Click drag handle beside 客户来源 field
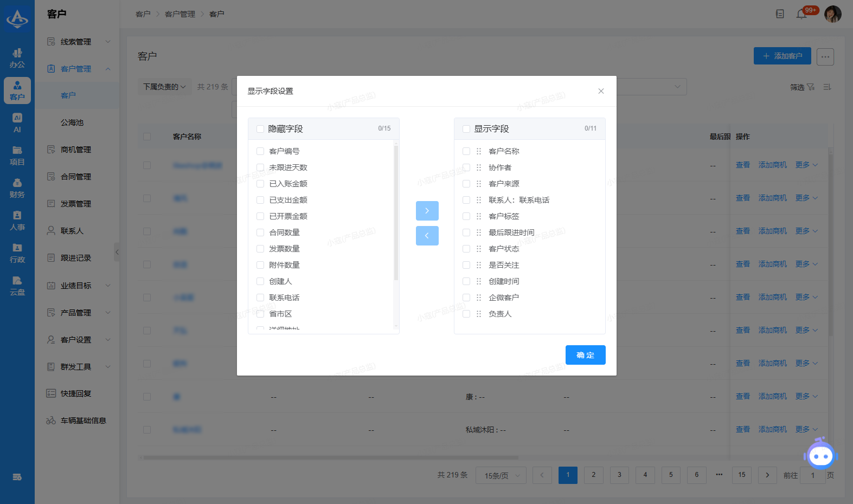The width and height of the screenshot is (853, 504). tap(479, 184)
